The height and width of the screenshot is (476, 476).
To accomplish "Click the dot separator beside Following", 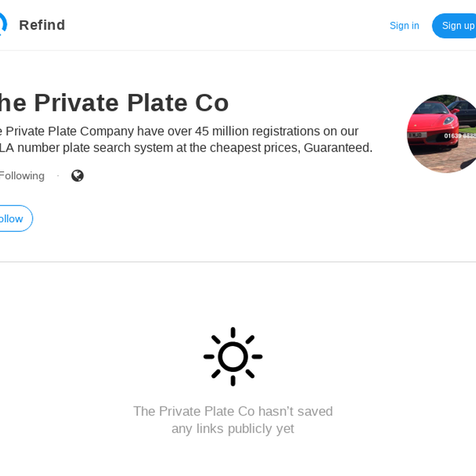I will [58, 175].
